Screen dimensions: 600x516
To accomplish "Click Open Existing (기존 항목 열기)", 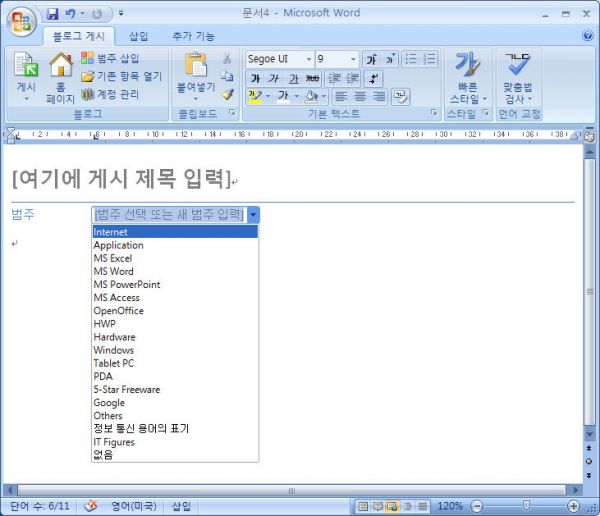I will [x=121, y=76].
